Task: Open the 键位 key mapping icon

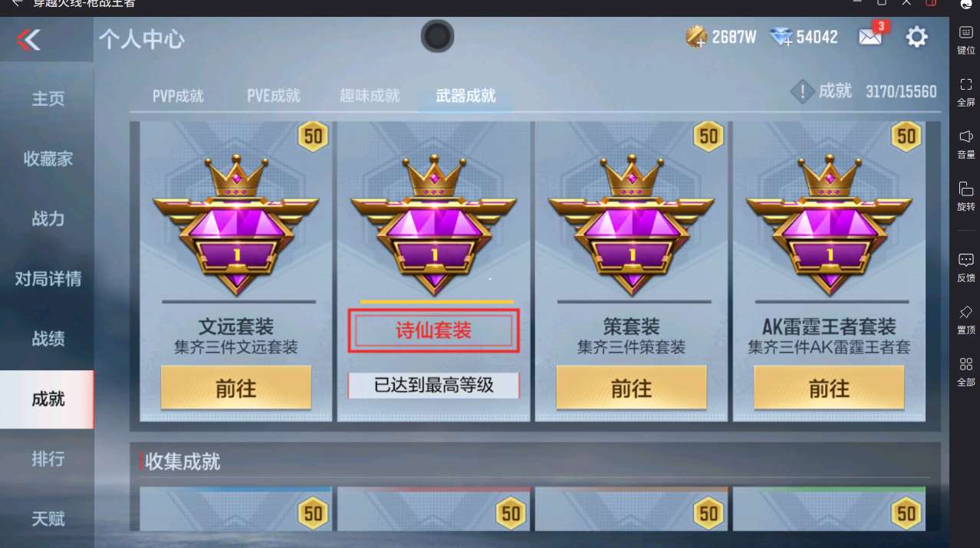Action: pos(965,39)
